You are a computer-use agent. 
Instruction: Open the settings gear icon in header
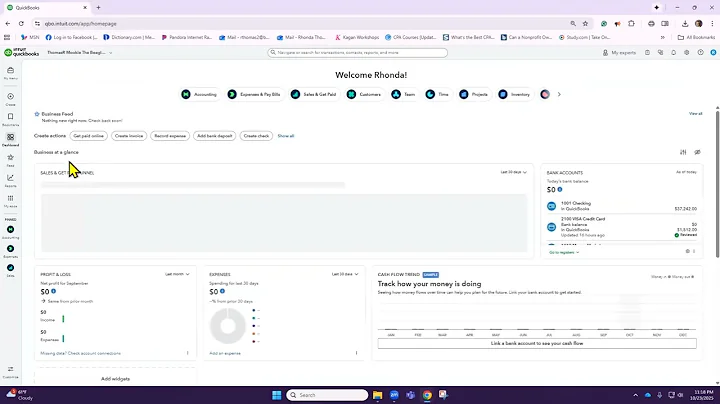coord(686,53)
